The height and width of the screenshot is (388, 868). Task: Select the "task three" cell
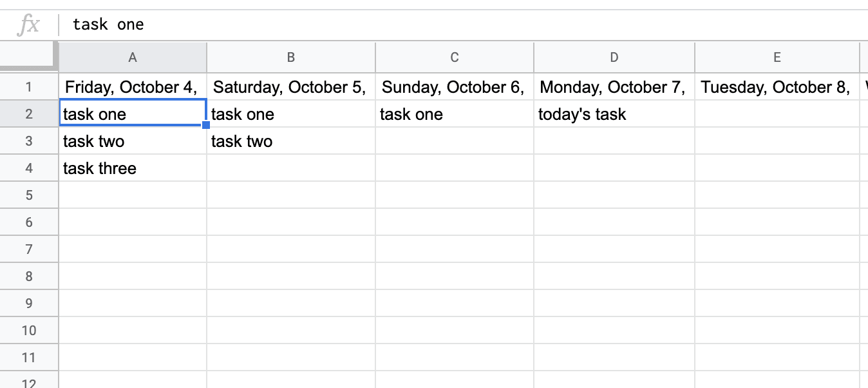coord(133,169)
